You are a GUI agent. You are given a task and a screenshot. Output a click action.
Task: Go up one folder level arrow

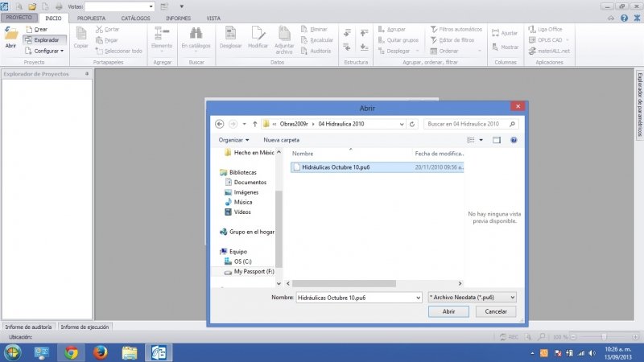click(x=255, y=125)
